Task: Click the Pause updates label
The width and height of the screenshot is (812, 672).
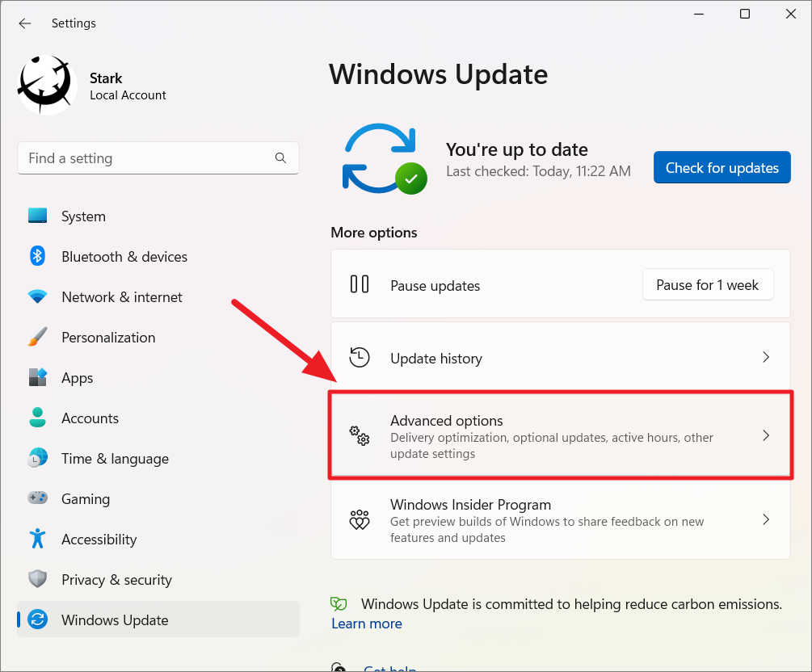Action: (x=435, y=286)
